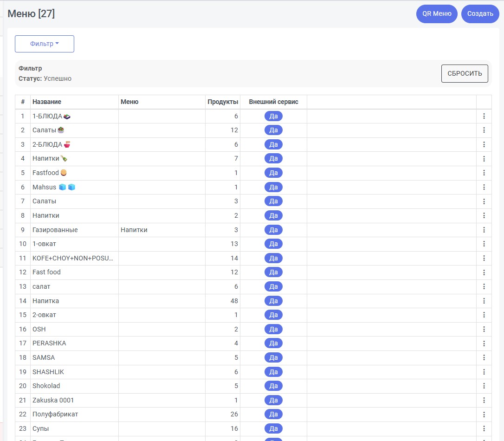Open kebab menu for Напитка row
504x441 pixels.
pyautogui.click(x=484, y=301)
